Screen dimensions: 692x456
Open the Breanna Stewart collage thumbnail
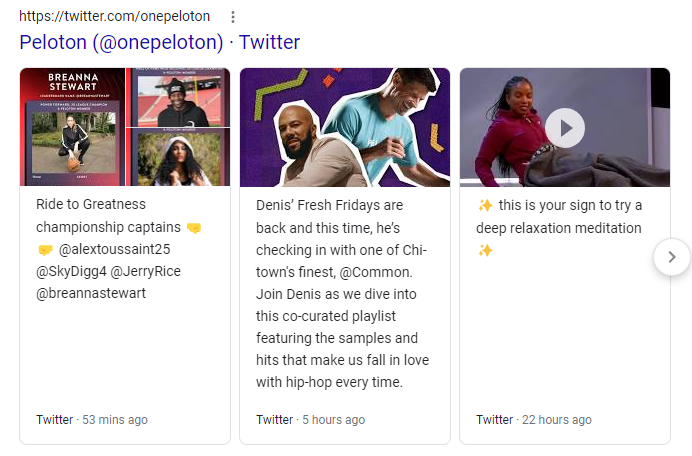click(125, 127)
